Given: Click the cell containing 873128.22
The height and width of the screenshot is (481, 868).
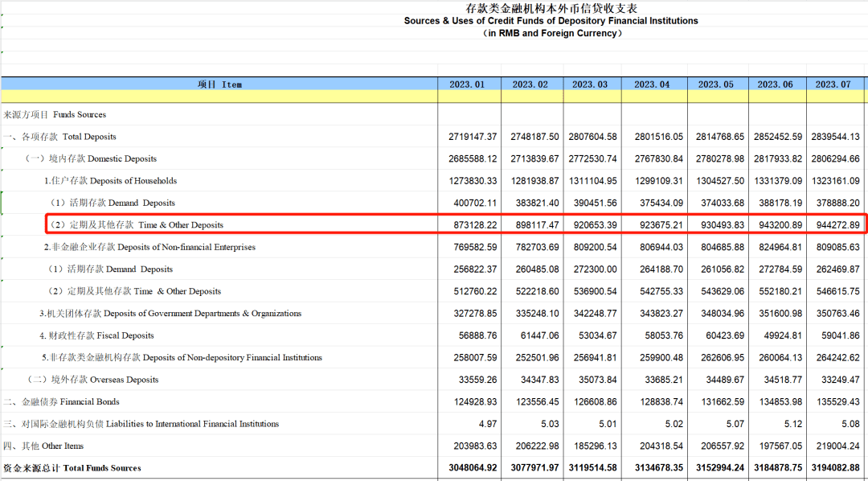Looking at the screenshot, I should (473, 225).
